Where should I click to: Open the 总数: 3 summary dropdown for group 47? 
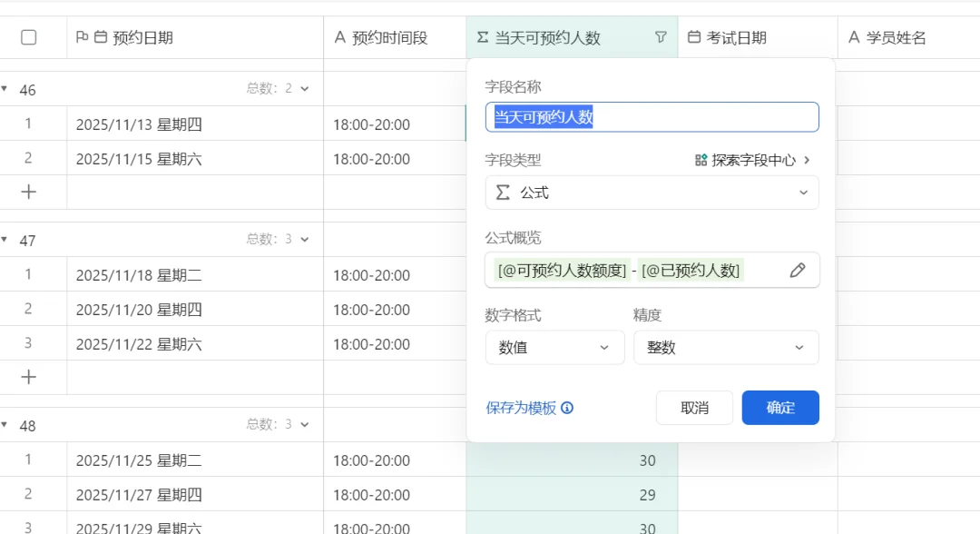pyautogui.click(x=278, y=240)
